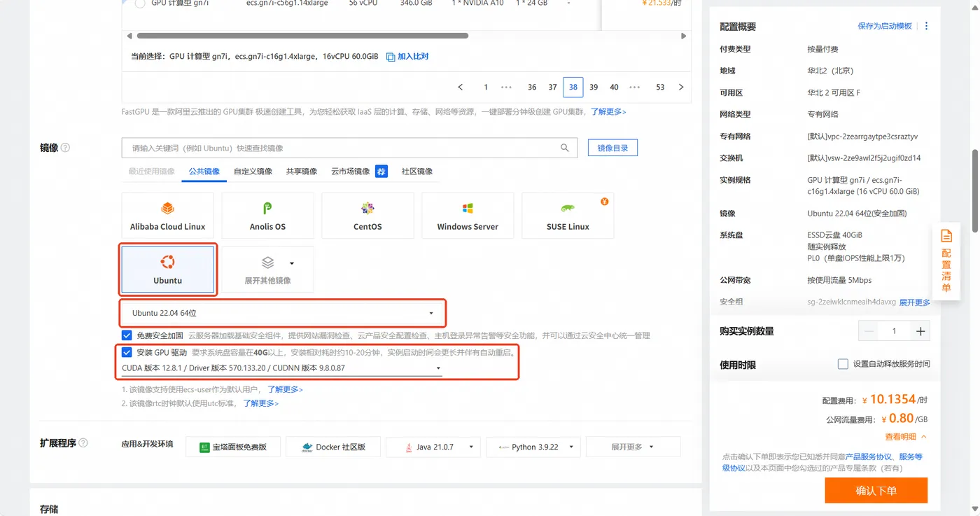The image size is (980, 516).
Task: Decrease instance quantity with minus button
Action: pyautogui.click(x=869, y=331)
